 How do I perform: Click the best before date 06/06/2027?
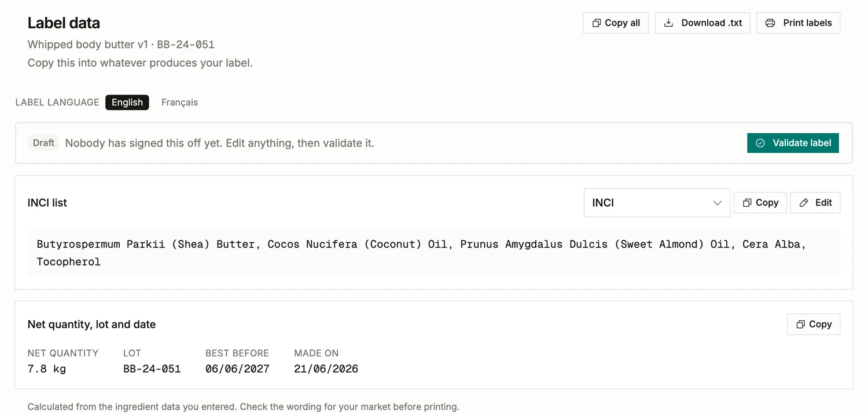pos(237,369)
